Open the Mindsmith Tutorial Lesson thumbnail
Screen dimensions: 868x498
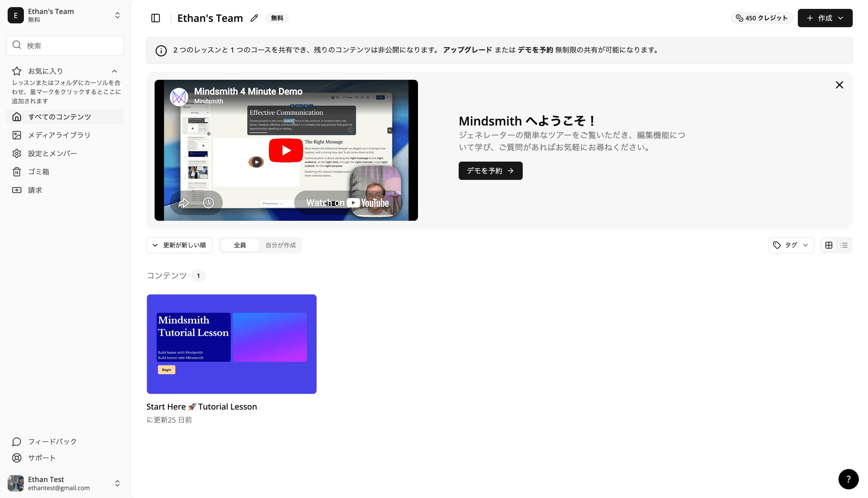point(231,344)
